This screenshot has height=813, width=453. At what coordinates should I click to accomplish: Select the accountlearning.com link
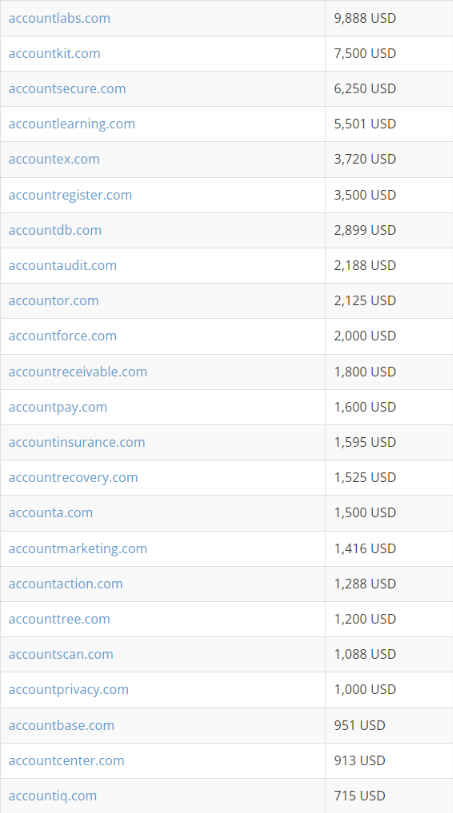tap(72, 124)
